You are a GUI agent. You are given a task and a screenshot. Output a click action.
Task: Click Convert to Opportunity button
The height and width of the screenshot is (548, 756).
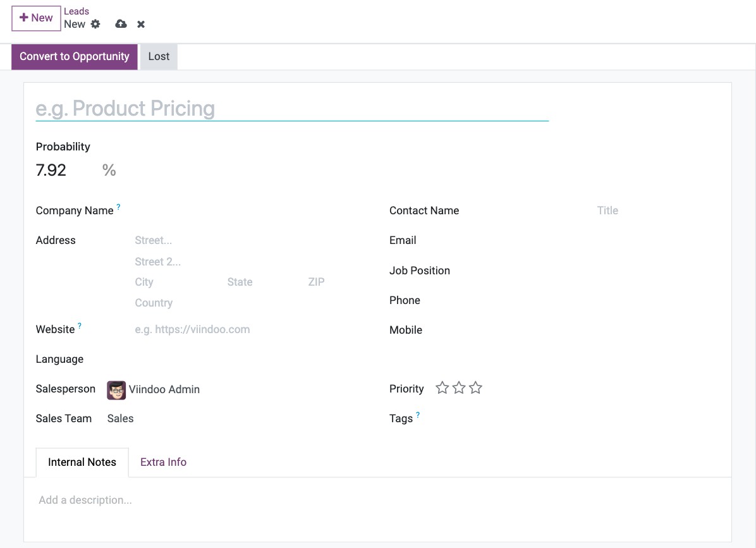[x=74, y=56]
